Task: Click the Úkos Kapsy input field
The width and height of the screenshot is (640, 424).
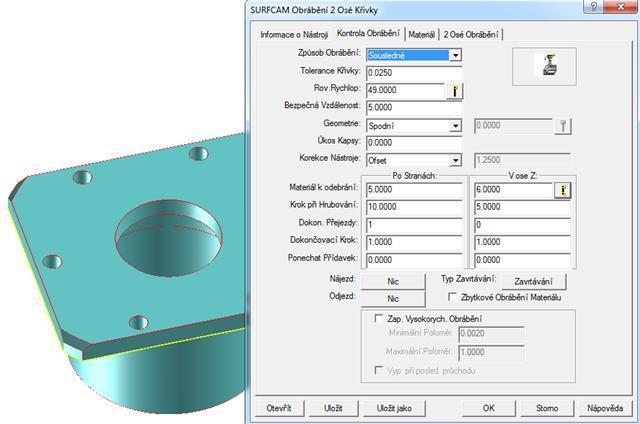Action: click(x=414, y=142)
